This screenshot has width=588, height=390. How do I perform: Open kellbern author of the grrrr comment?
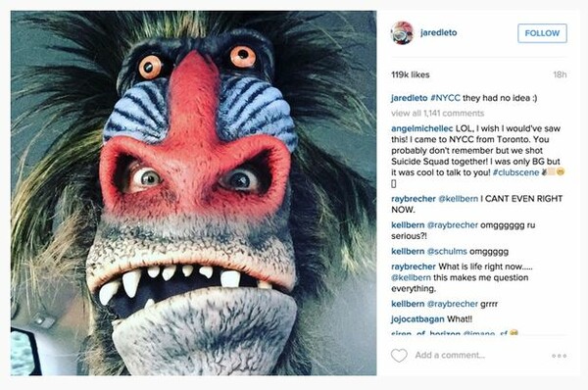(408, 304)
